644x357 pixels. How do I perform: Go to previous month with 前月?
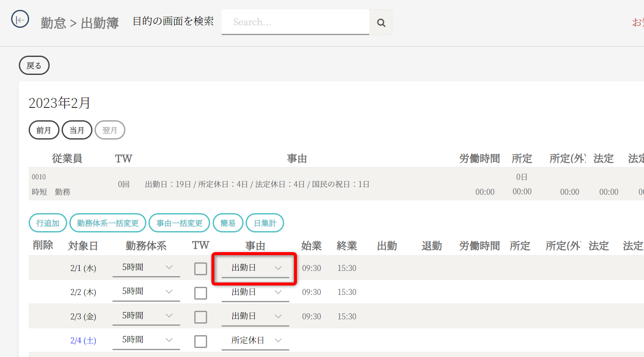tap(44, 130)
